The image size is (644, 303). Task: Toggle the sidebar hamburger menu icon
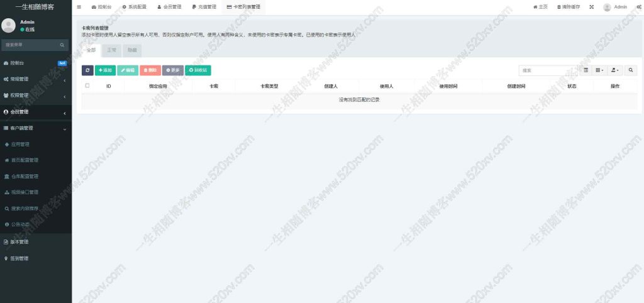79,7
